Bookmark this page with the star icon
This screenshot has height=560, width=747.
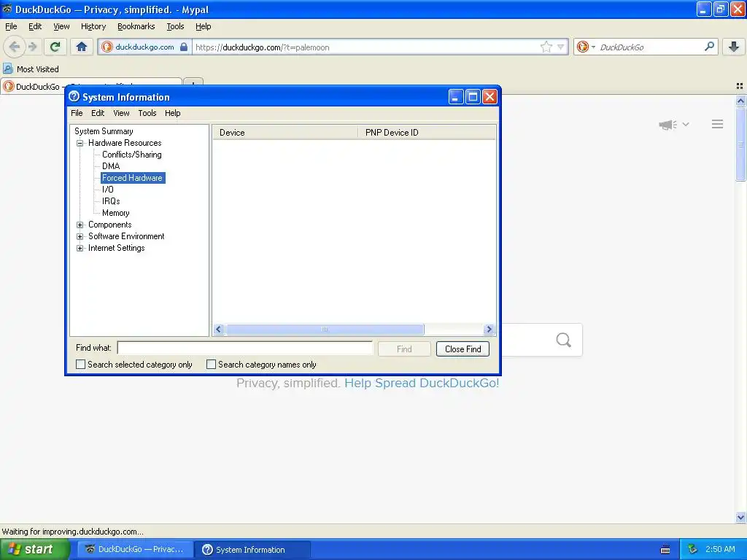click(546, 47)
